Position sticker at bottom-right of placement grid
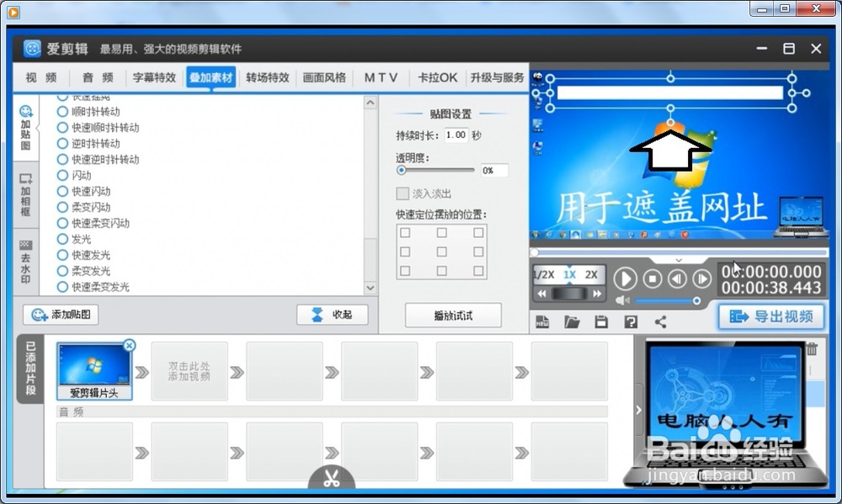This screenshot has height=504, width=842. tap(478, 271)
